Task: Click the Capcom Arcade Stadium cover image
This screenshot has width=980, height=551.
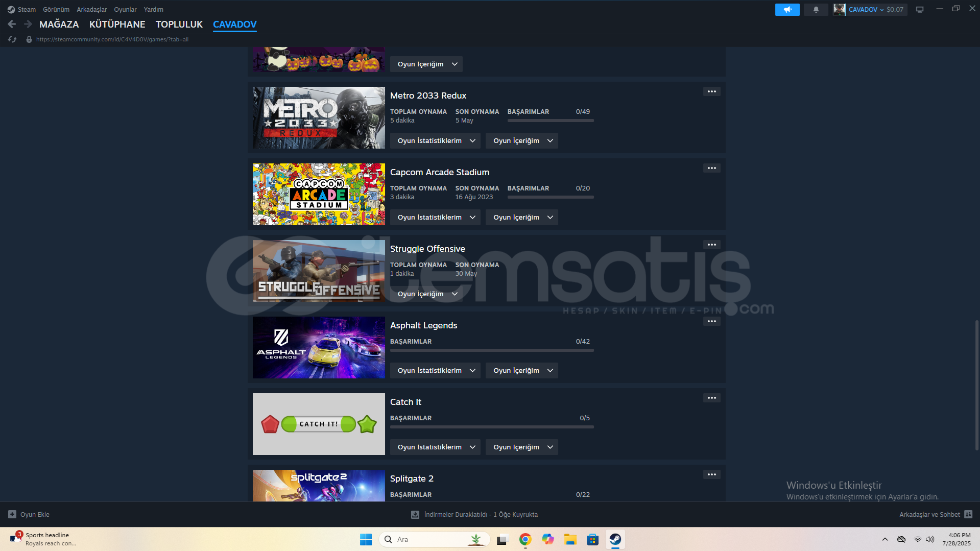Action: tap(319, 194)
